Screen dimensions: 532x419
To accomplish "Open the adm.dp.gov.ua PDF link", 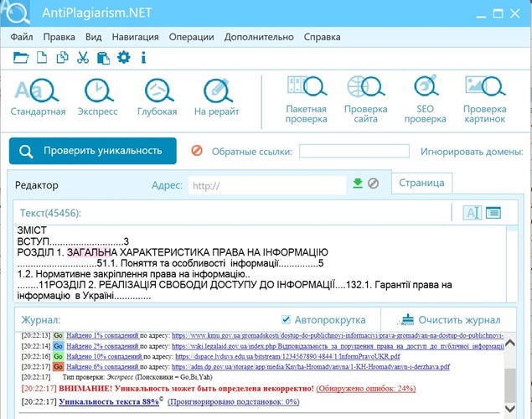I will [311, 367].
